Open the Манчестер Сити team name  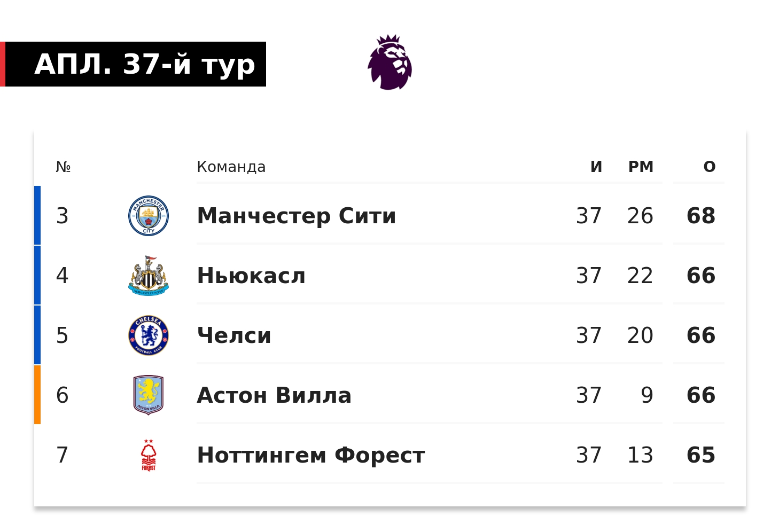297,216
